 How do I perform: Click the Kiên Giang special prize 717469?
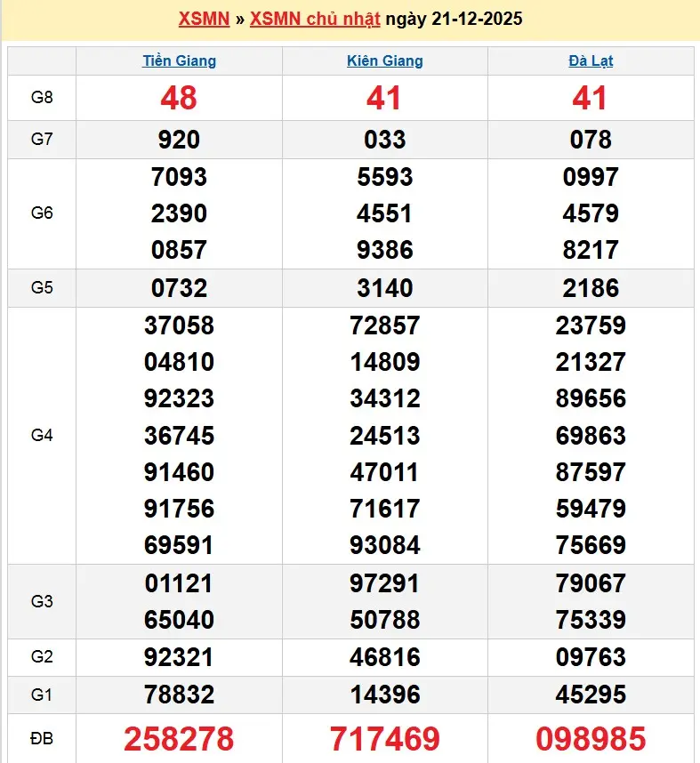[x=384, y=738]
